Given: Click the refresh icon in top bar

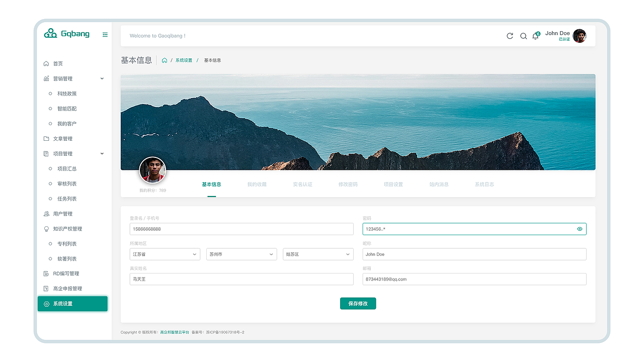Looking at the screenshot, I should point(510,36).
